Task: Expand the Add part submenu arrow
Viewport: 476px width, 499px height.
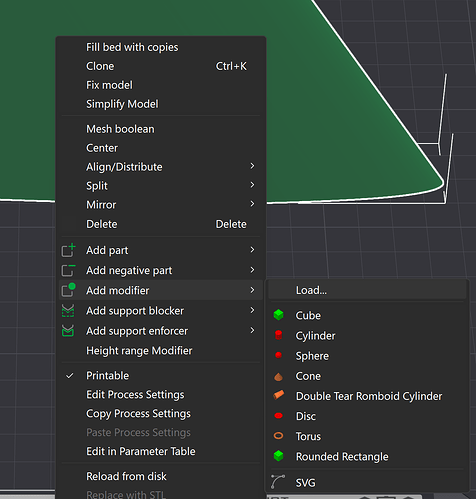Action: coord(252,250)
